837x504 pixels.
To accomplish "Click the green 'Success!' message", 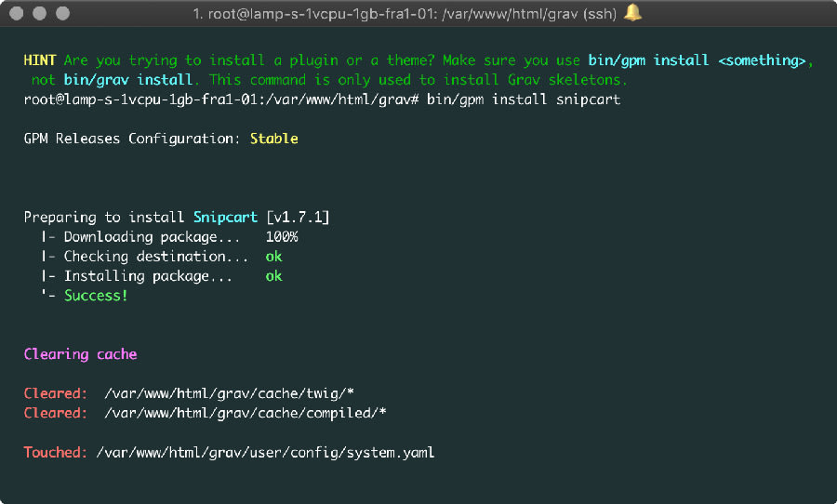I will tap(96, 296).
